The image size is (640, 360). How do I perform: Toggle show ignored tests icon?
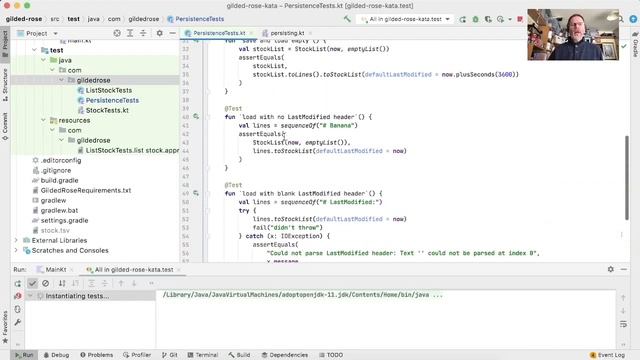tap(46, 283)
